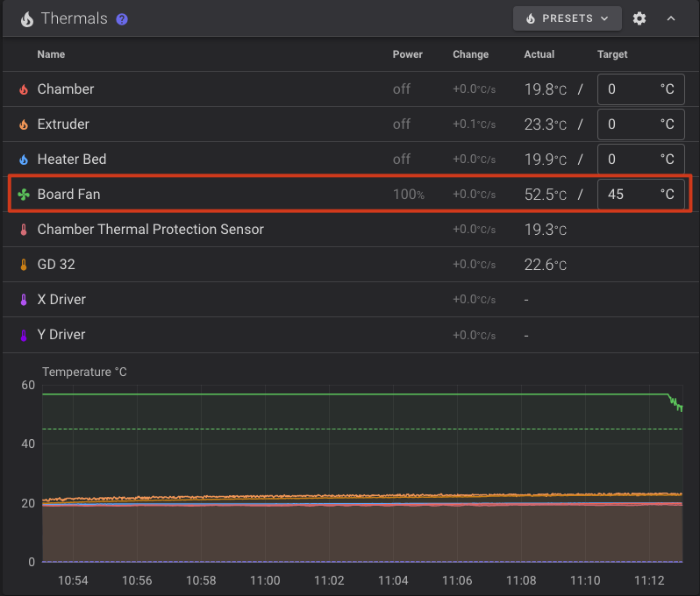Click the Chamber Thermal Protection Sensor thermometer icon
This screenshot has width=700, height=596.
tap(24, 230)
